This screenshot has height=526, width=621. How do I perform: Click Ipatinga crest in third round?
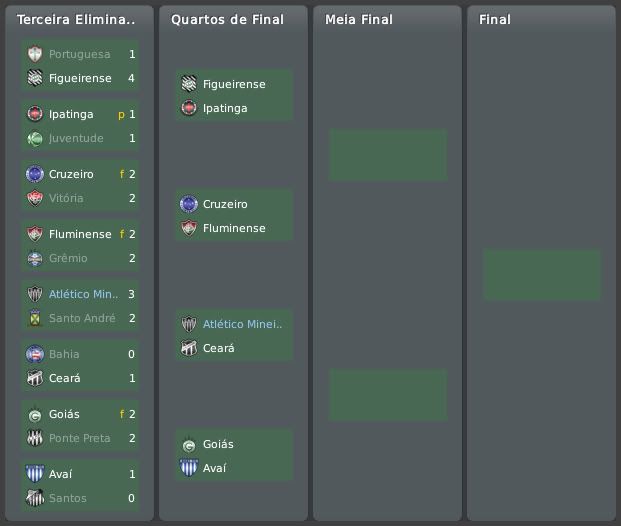coord(35,114)
